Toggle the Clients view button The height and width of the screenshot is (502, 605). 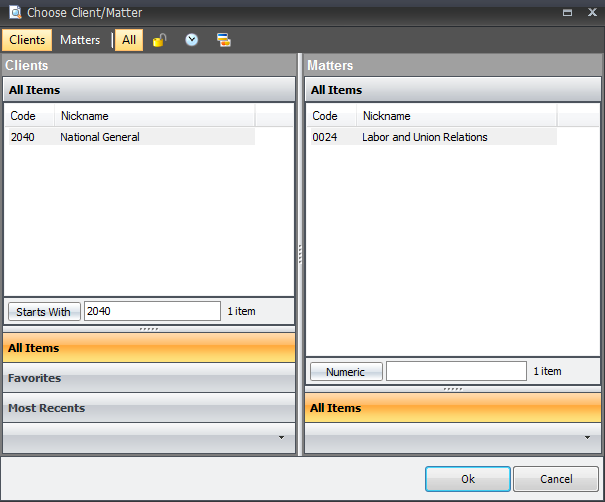[27, 40]
